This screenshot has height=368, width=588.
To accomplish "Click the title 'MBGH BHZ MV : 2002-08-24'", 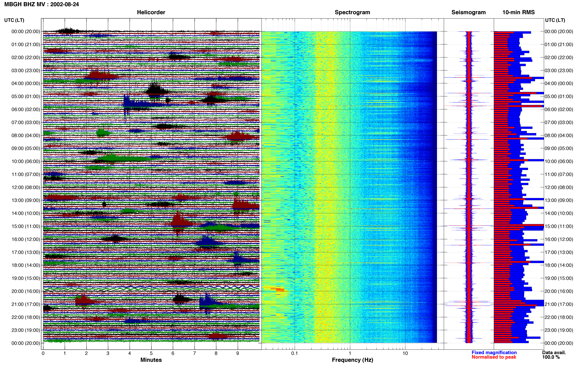I will pos(42,4).
